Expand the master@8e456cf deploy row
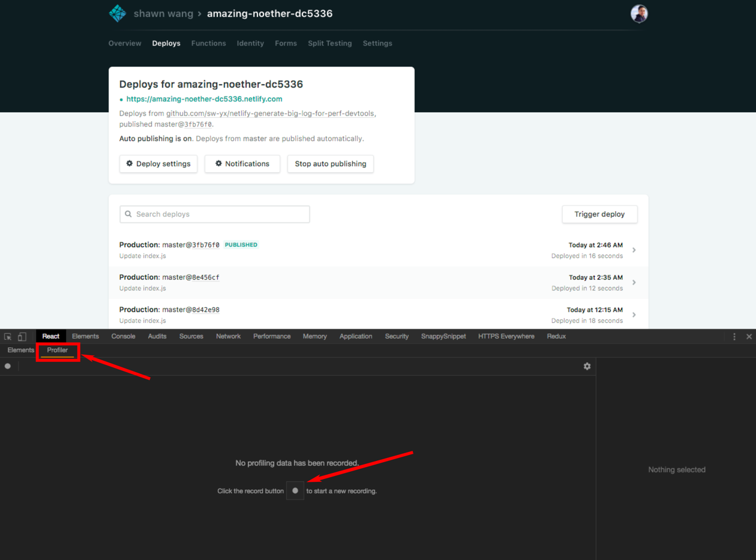This screenshot has width=756, height=560. click(x=634, y=282)
